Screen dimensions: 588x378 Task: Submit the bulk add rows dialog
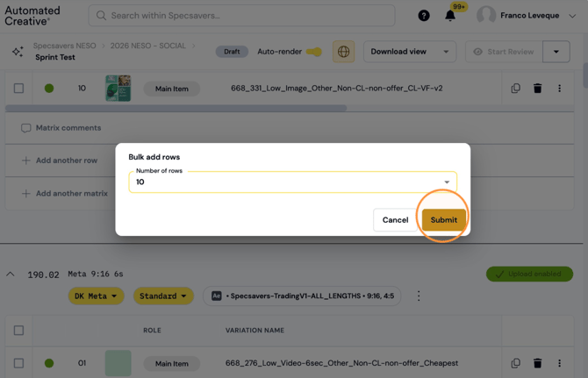444,220
